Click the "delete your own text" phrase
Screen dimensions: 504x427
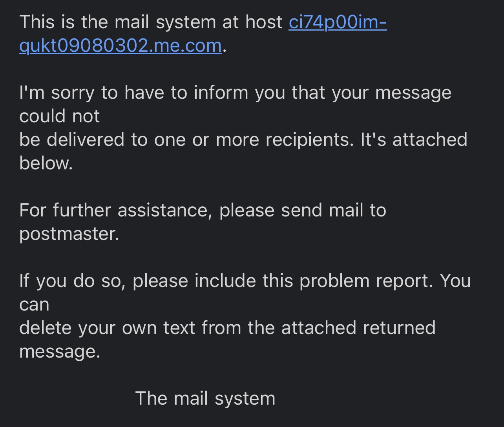click(107, 328)
